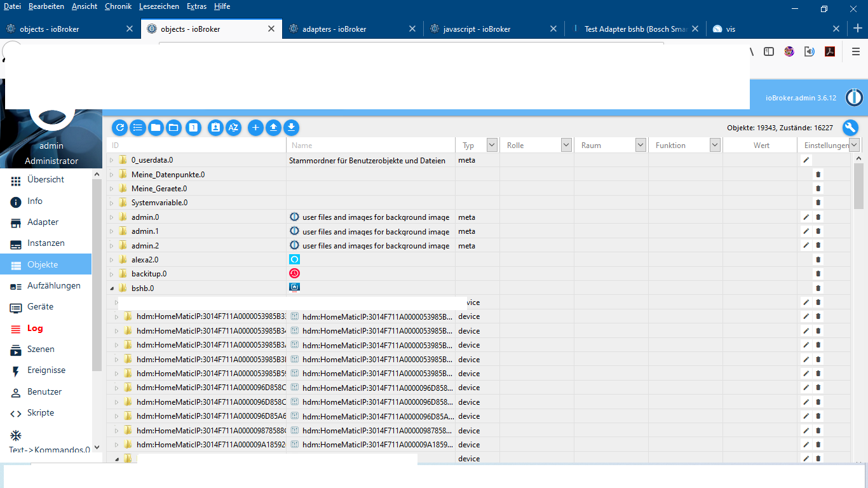
Task: Open the Log sidebar page
Action: (46, 329)
